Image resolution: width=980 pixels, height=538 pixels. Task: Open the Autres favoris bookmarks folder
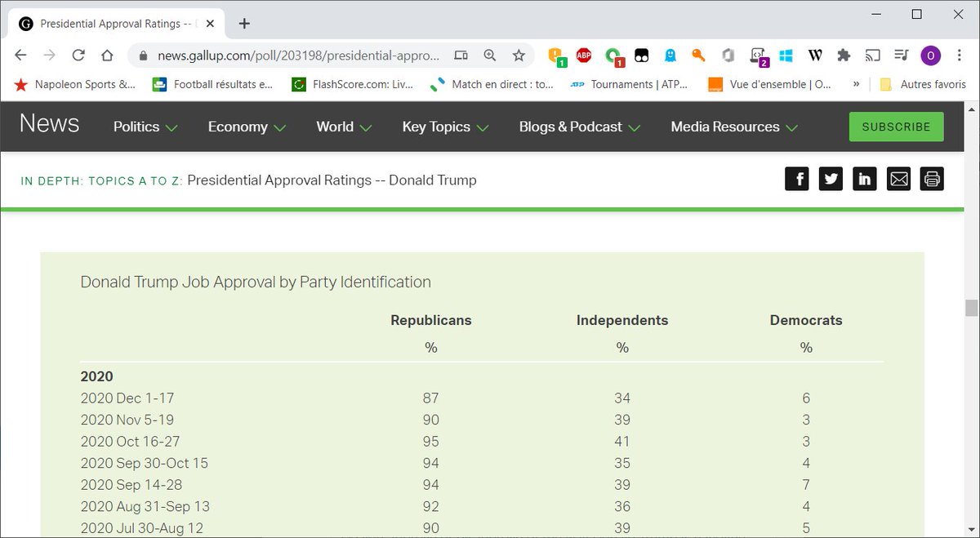pyautogui.click(x=922, y=84)
